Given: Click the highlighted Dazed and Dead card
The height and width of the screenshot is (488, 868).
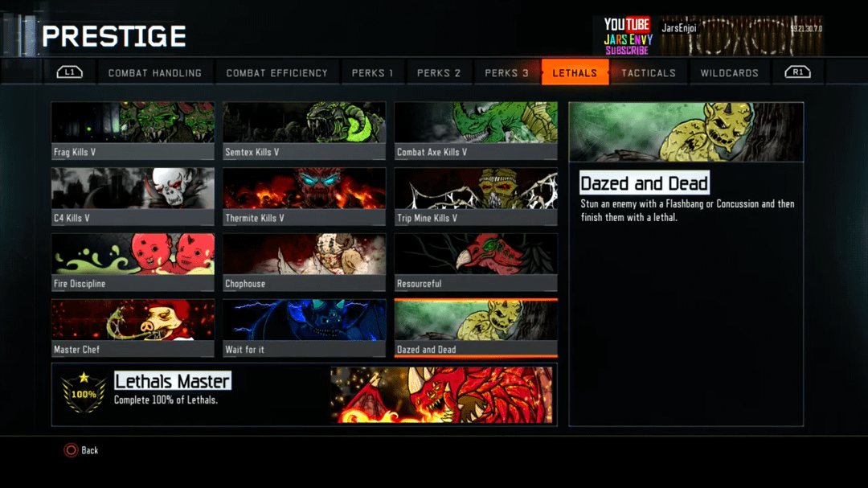Looking at the screenshot, I should click(x=476, y=328).
